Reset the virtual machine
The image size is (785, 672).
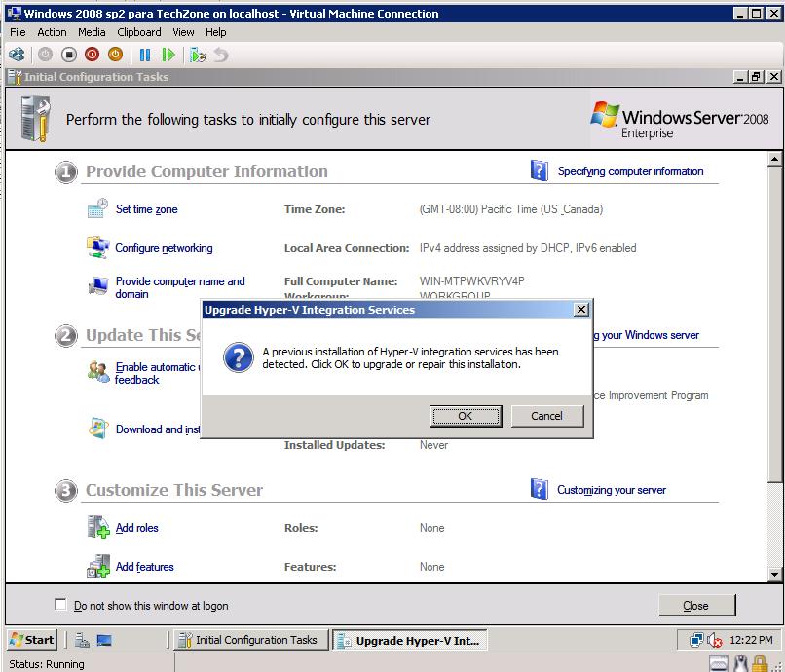[x=170, y=55]
